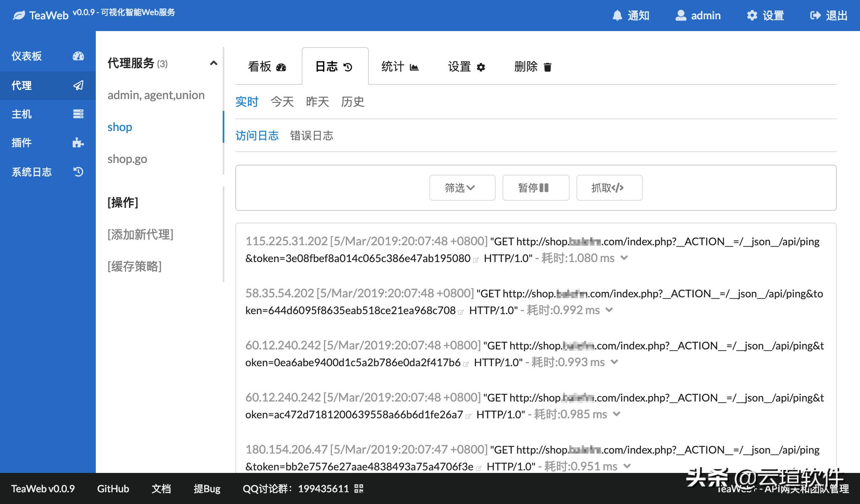Select shop.go in the proxy list
The image size is (860, 504).
click(x=127, y=159)
